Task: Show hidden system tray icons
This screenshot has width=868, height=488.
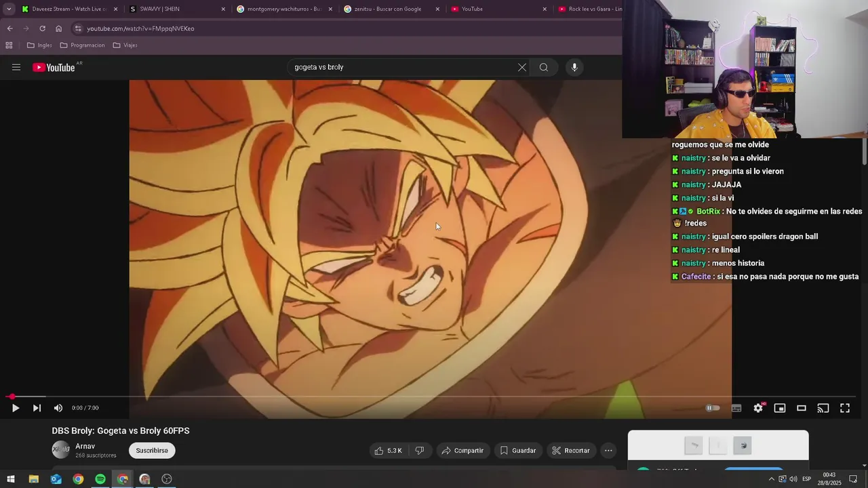Action: click(x=771, y=479)
